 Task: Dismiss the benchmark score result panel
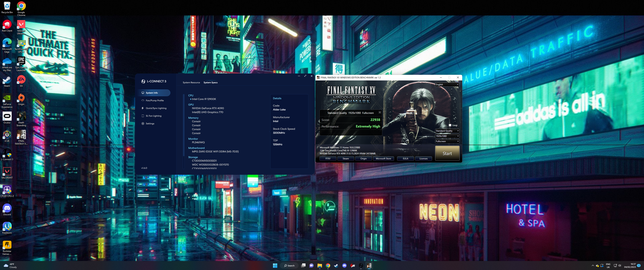point(380,112)
